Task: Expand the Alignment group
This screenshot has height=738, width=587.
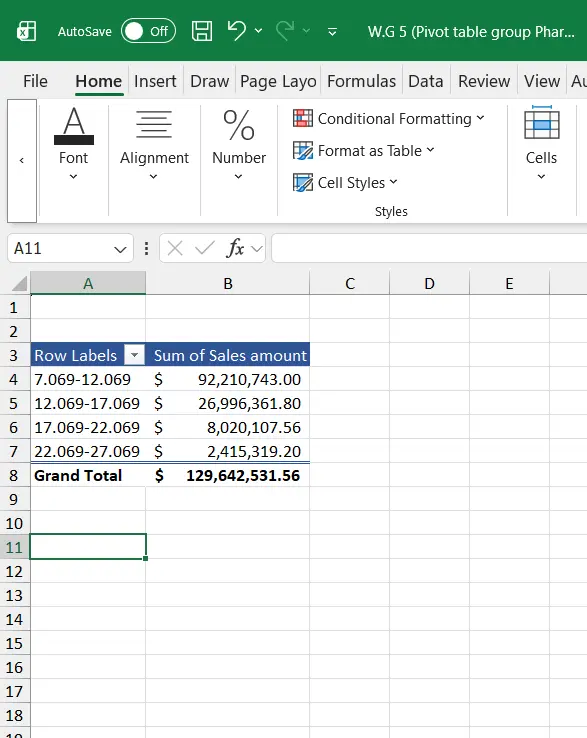Action: coord(154,144)
